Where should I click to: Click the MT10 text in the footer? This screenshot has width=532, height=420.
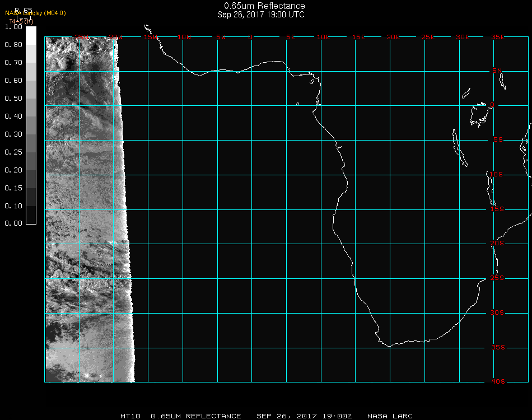[130, 416]
